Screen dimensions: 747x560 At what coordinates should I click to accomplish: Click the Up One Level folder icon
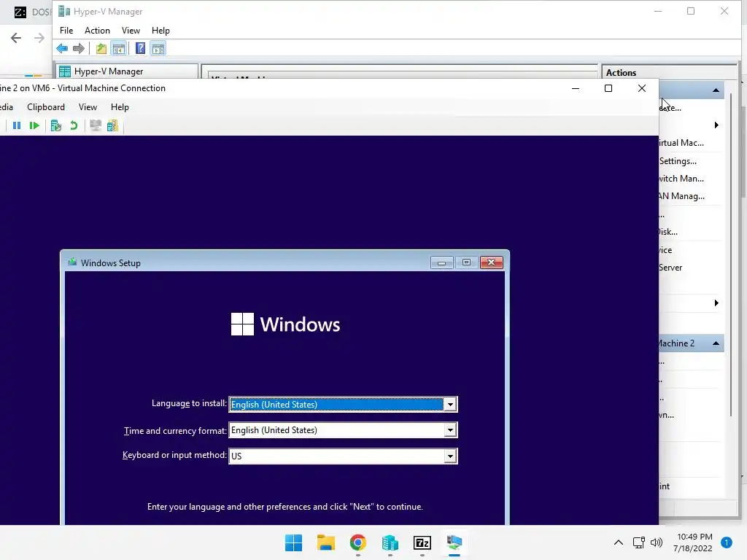[101, 49]
